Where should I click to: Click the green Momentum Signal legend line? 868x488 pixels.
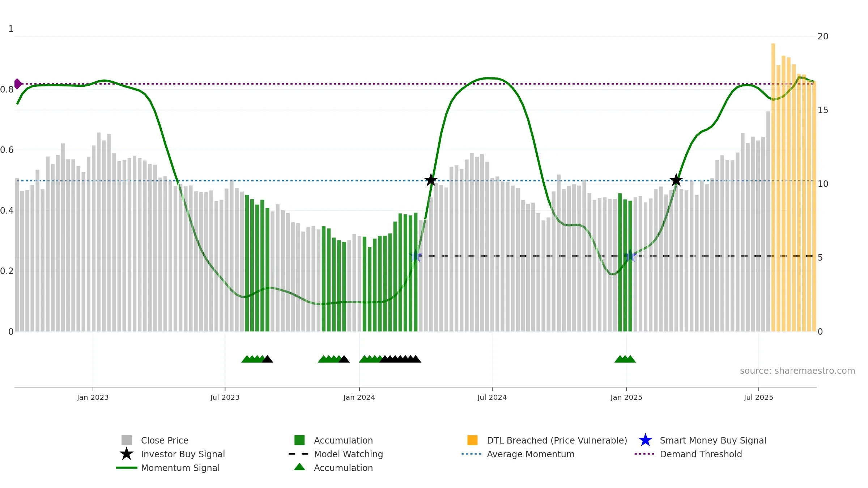[x=127, y=468]
